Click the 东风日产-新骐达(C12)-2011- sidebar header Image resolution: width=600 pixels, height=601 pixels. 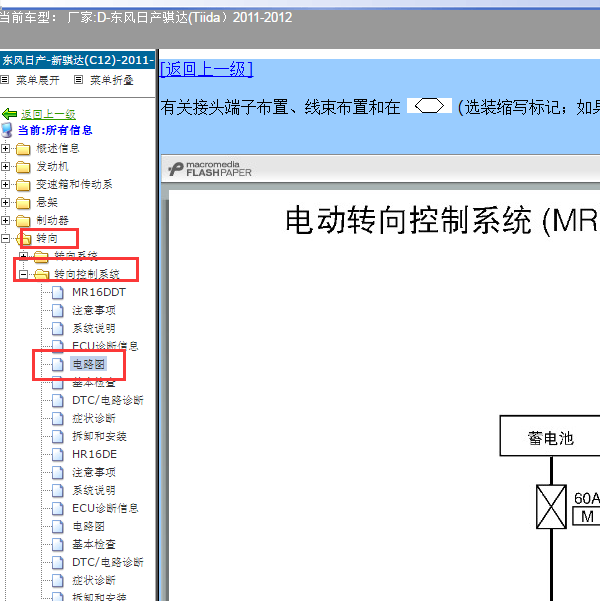(78, 60)
